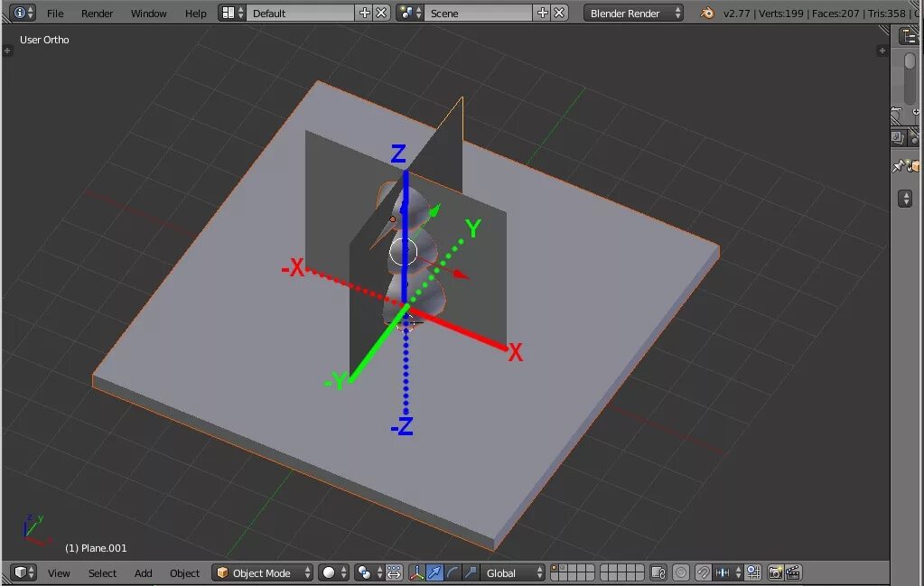924x586 pixels.
Task: Add a new screen layout next to Default
Action: pos(364,13)
